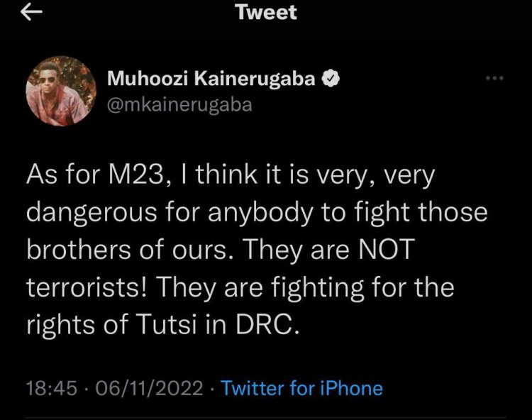Click the word Tutsi in the tweet
The height and width of the screenshot is (420, 532).
175,325
